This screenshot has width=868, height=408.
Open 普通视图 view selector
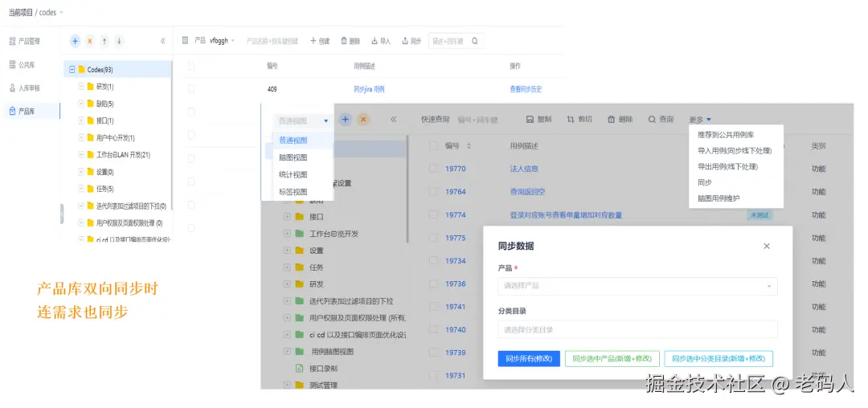point(303,120)
